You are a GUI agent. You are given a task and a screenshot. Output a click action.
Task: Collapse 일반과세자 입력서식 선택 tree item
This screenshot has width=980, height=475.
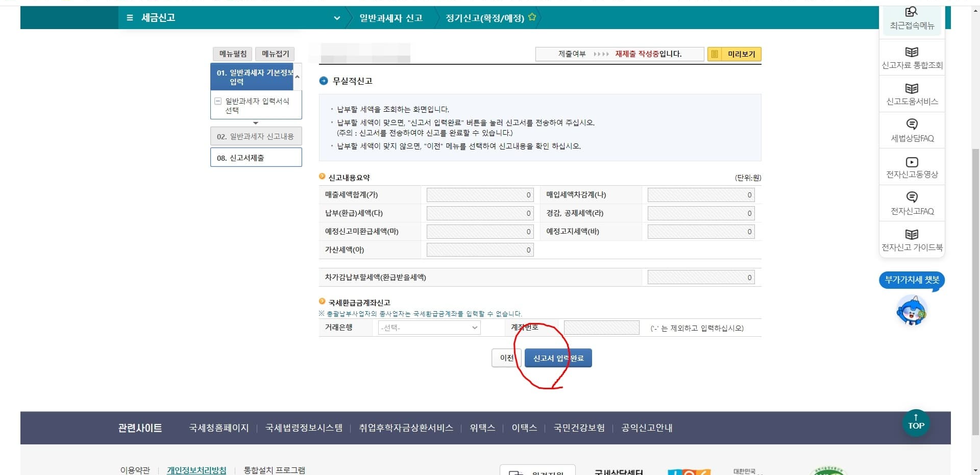coord(217,101)
